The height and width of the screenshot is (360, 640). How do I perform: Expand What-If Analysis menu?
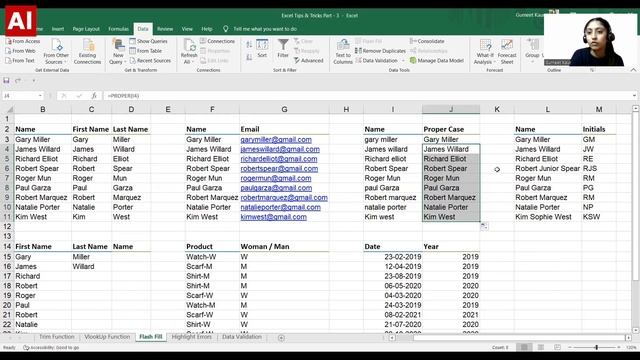click(485, 51)
